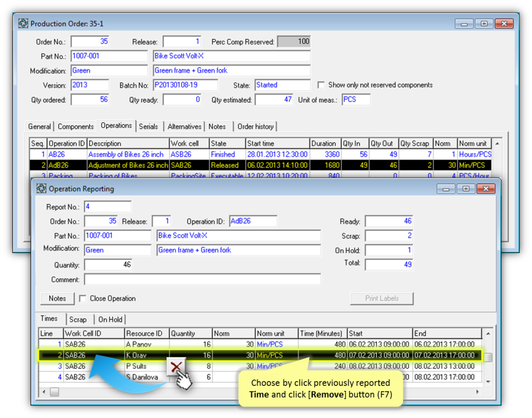Click the Comment field
Viewport: 532px width, 418px height.
202,280
